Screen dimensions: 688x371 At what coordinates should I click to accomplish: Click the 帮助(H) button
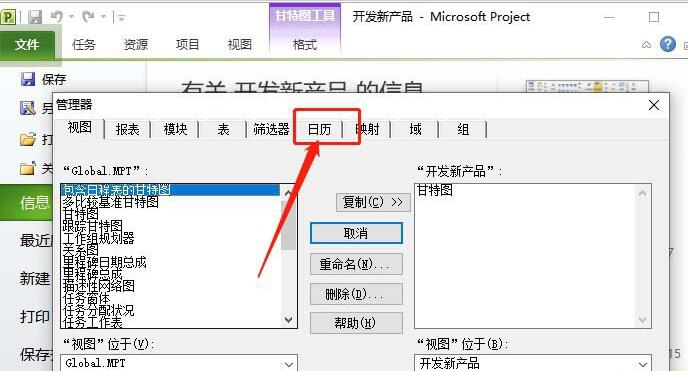pos(356,323)
